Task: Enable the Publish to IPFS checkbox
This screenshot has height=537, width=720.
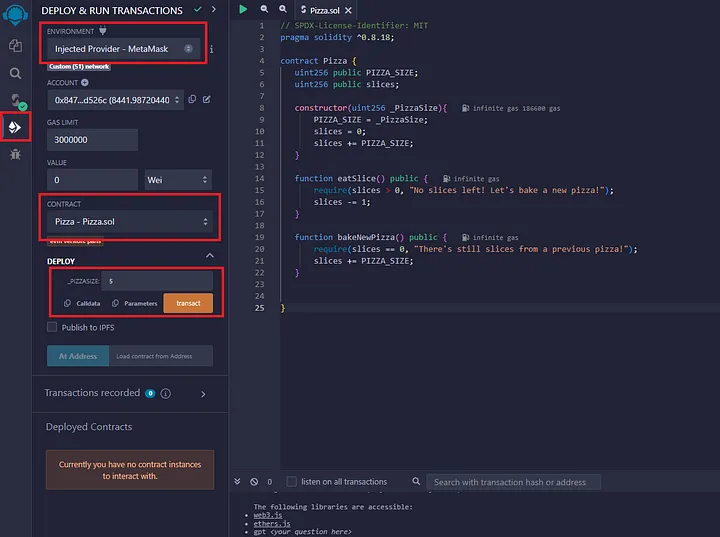Action: [x=52, y=327]
